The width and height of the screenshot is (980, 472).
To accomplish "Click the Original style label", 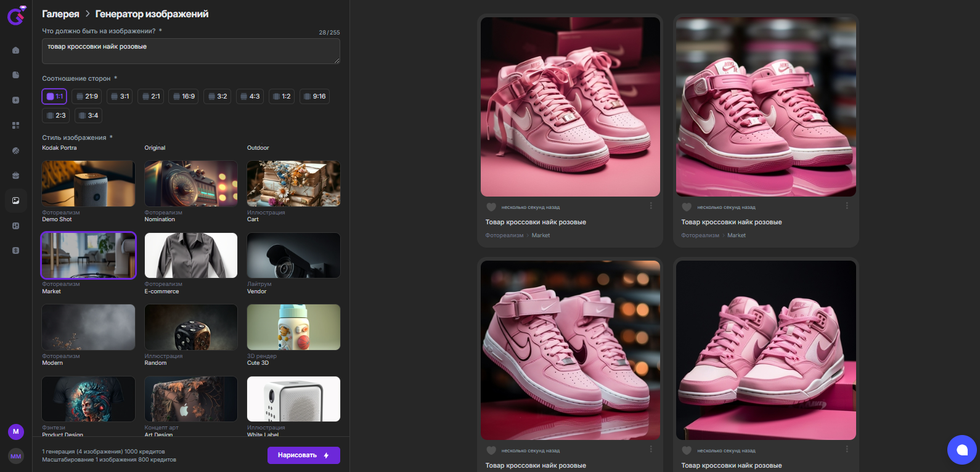I will (x=155, y=148).
